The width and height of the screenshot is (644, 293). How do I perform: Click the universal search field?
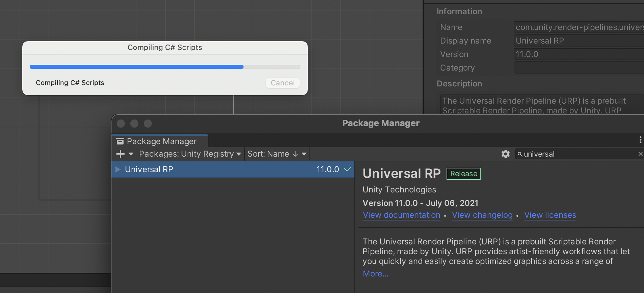(x=579, y=154)
